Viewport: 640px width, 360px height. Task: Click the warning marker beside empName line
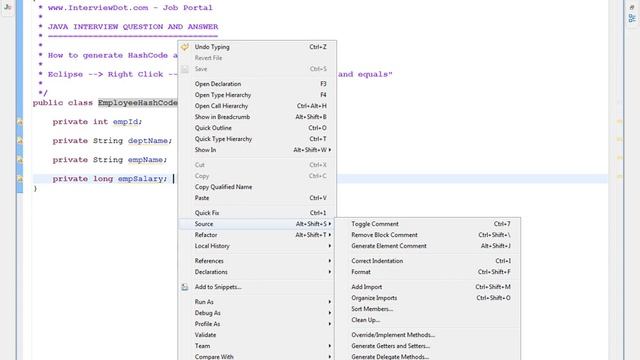click(x=20, y=160)
